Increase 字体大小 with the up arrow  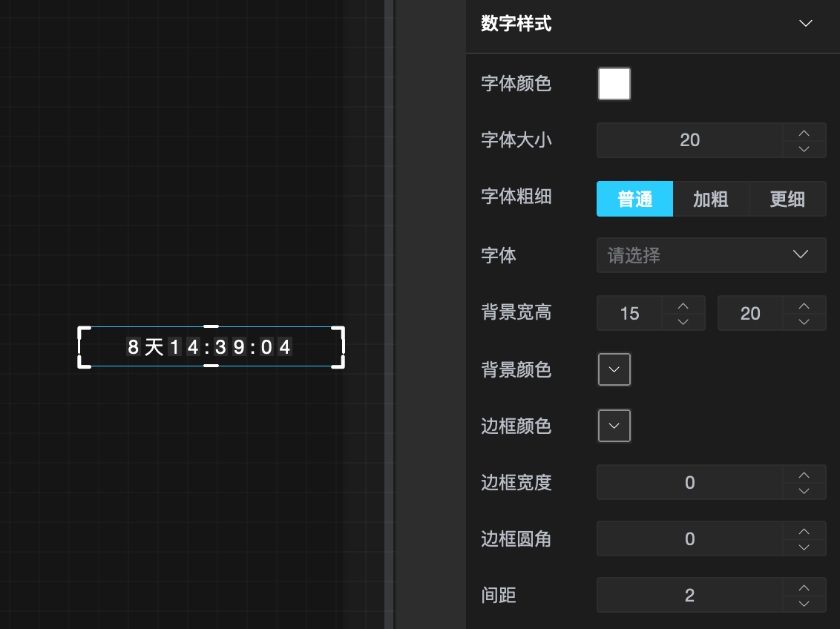pyautogui.click(x=804, y=132)
